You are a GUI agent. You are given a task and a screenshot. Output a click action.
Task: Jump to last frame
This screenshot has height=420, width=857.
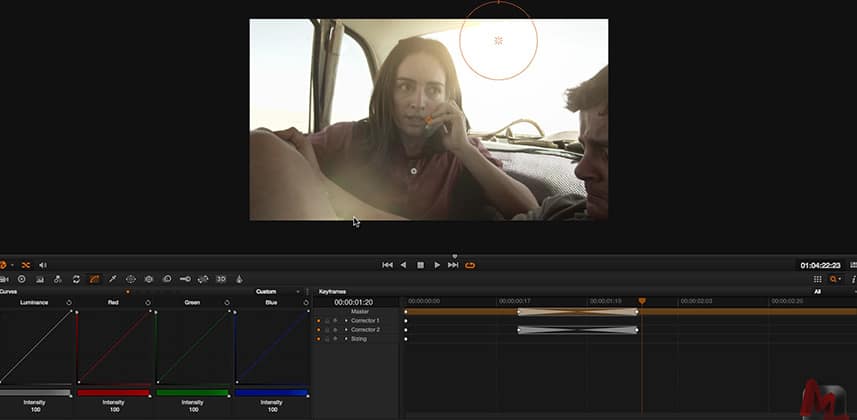[453, 265]
